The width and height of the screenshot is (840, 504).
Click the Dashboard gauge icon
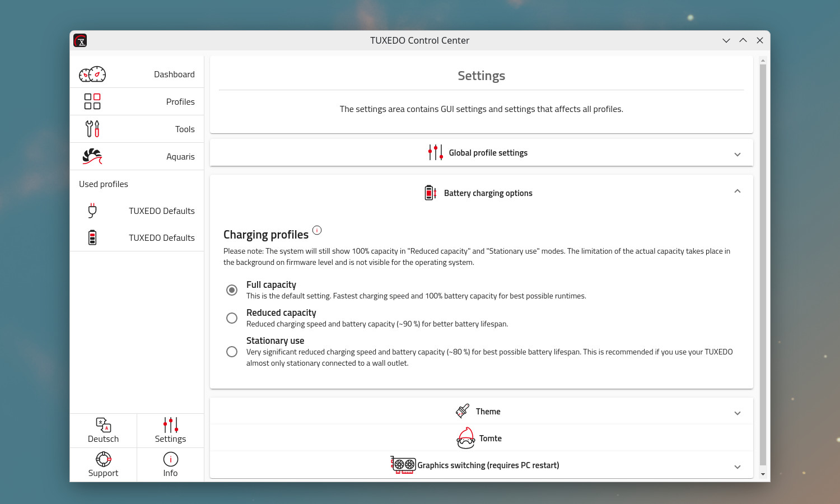[x=92, y=74]
